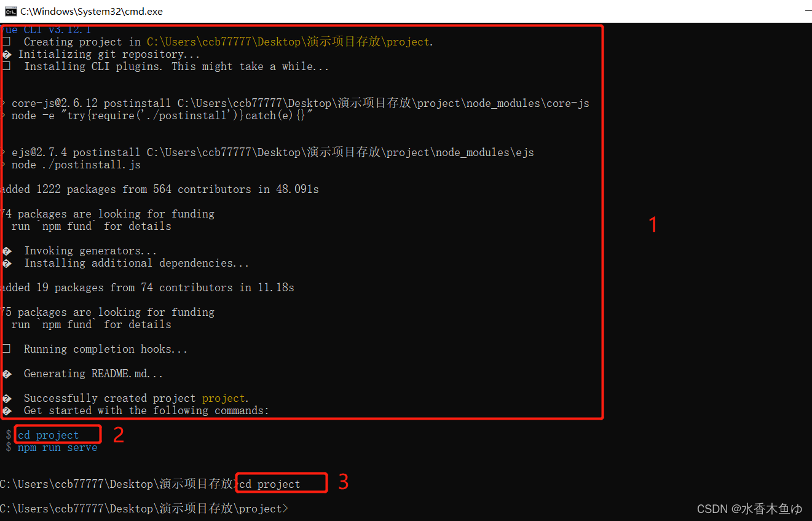Screen dimensions: 812x521
Task: Click the 'Creating project in' output line
Action: coord(218,42)
